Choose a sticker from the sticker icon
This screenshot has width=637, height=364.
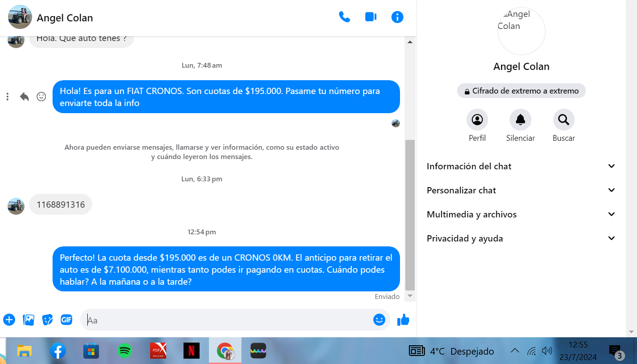click(x=47, y=320)
